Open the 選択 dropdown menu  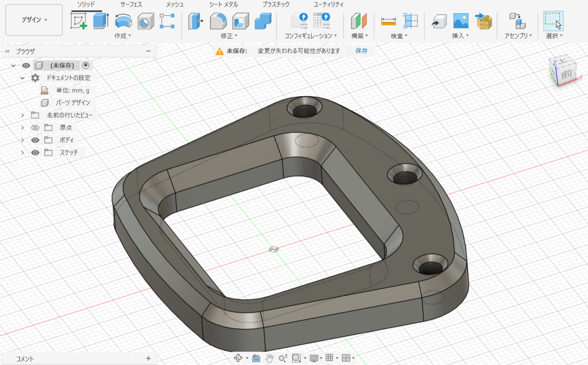554,36
